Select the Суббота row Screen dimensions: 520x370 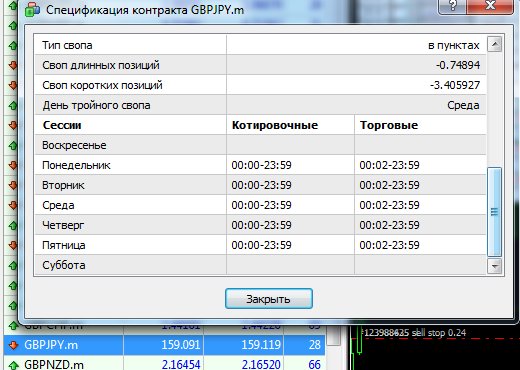[x=260, y=265]
